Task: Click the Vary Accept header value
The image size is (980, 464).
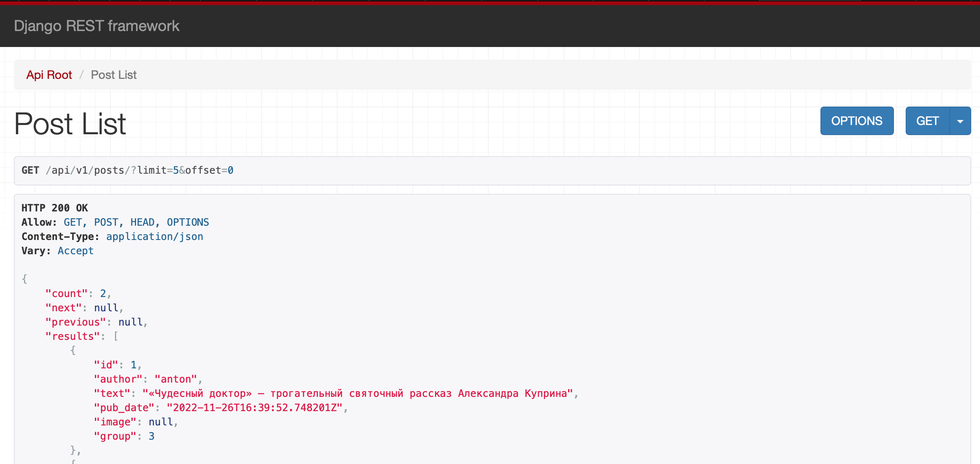Action: (x=76, y=251)
